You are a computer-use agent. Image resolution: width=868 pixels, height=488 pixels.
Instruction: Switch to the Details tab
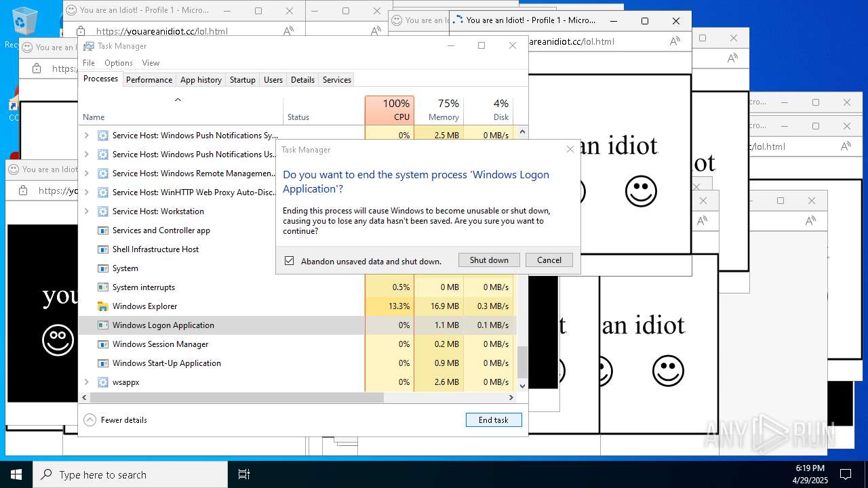[302, 80]
